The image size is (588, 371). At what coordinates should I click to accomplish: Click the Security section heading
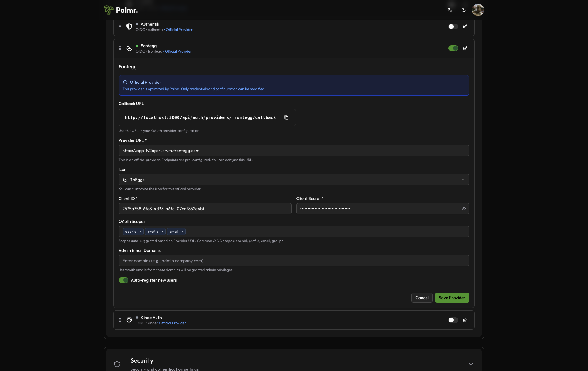click(142, 360)
